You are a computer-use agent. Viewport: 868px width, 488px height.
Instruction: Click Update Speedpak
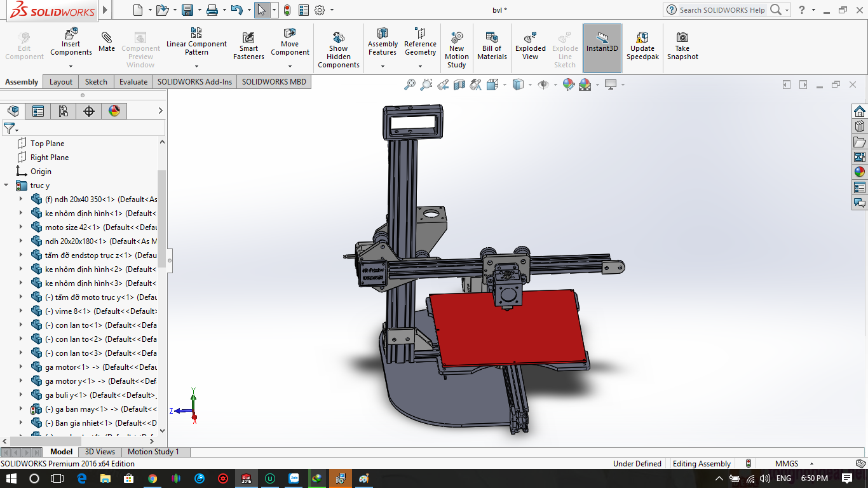[642, 45]
